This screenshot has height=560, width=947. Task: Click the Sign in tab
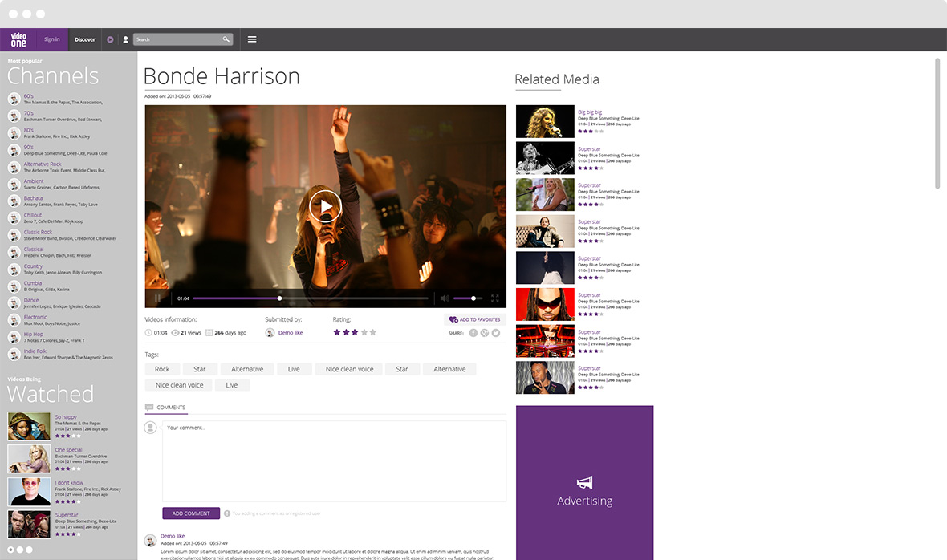click(52, 39)
